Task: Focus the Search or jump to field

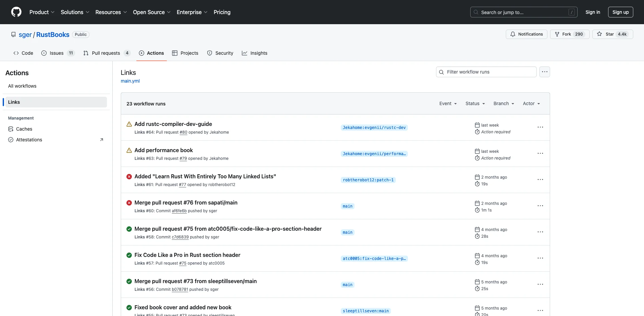Action: pyautogui.click(x=524, y=12)
